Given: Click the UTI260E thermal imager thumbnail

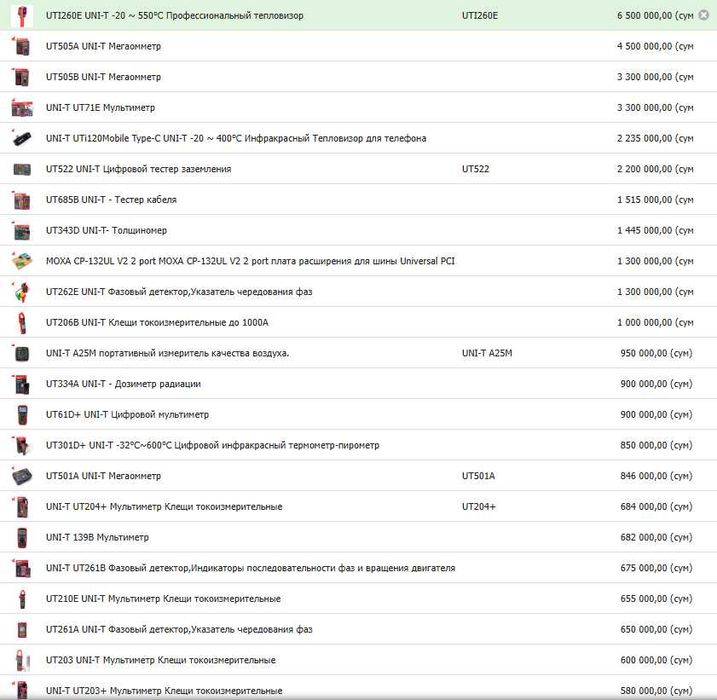Looking at the screenshot, I should [x=22, y=16].
